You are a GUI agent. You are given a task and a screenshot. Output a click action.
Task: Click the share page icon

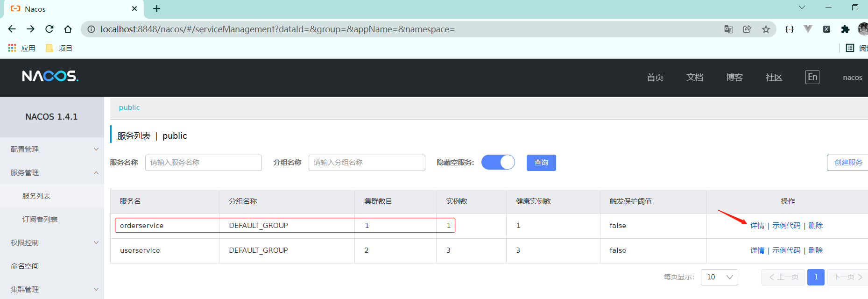click(747, 29)
